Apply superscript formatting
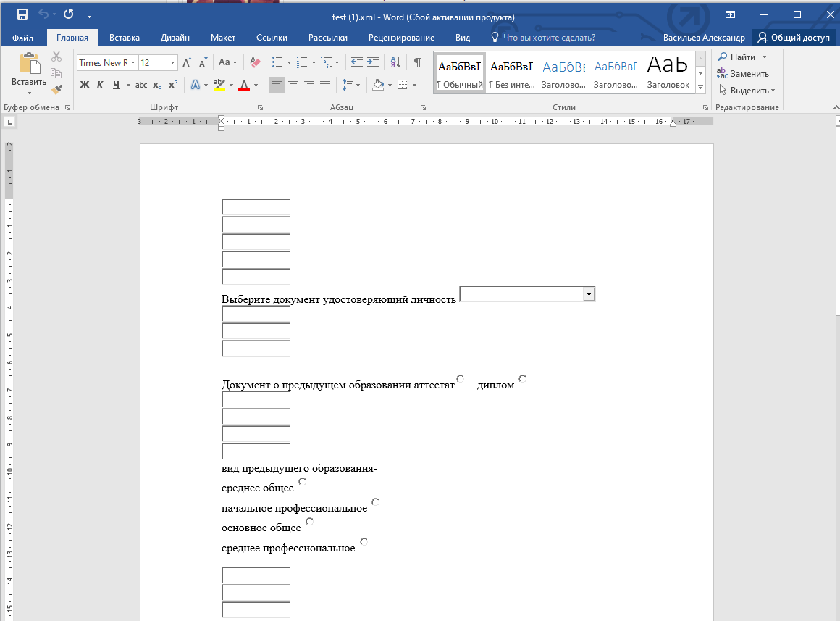Image resolution: width=840 pixels, height=621 pixels. (x=173, y=85)
